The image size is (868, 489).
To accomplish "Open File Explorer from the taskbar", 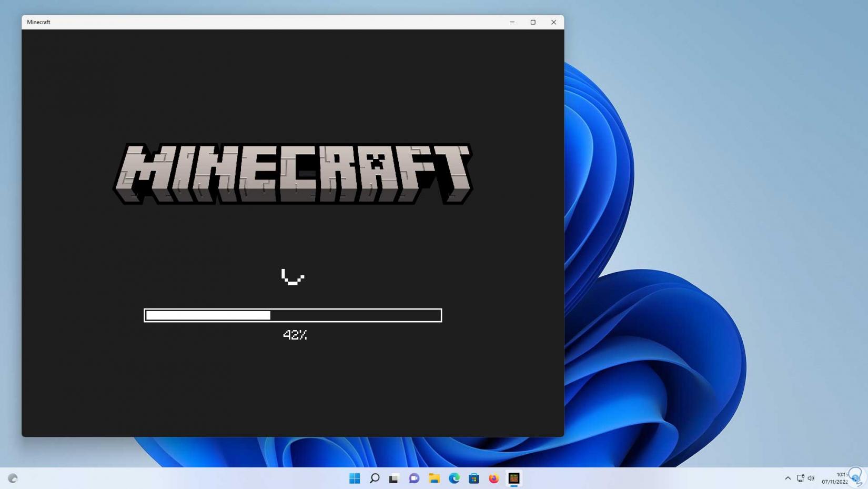I will pyautogui.click(x=434, y=478).
